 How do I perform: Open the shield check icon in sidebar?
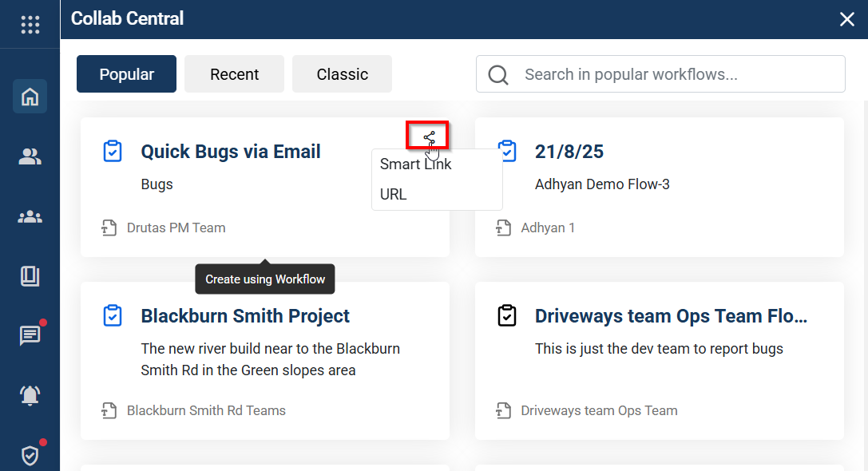(x=30, y=455)
